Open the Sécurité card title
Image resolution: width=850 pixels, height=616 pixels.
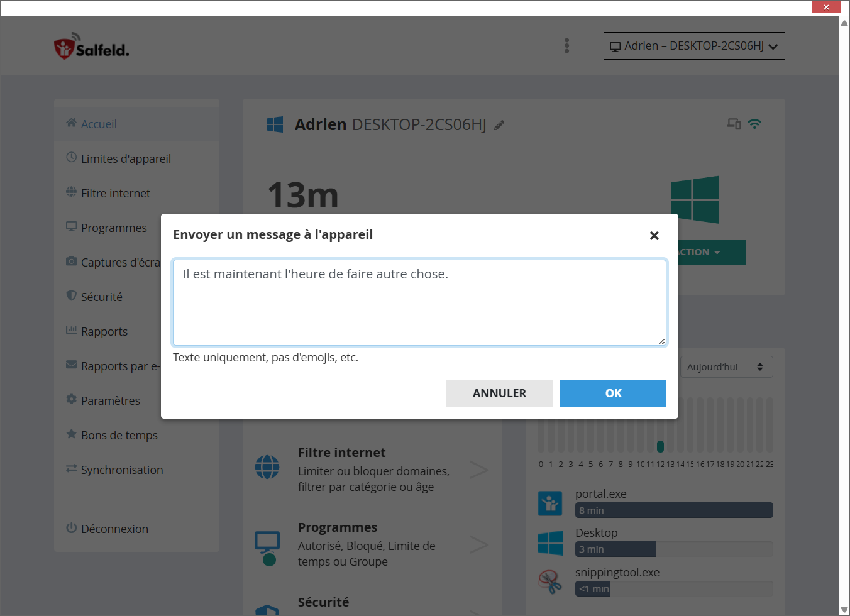point(323,602)
